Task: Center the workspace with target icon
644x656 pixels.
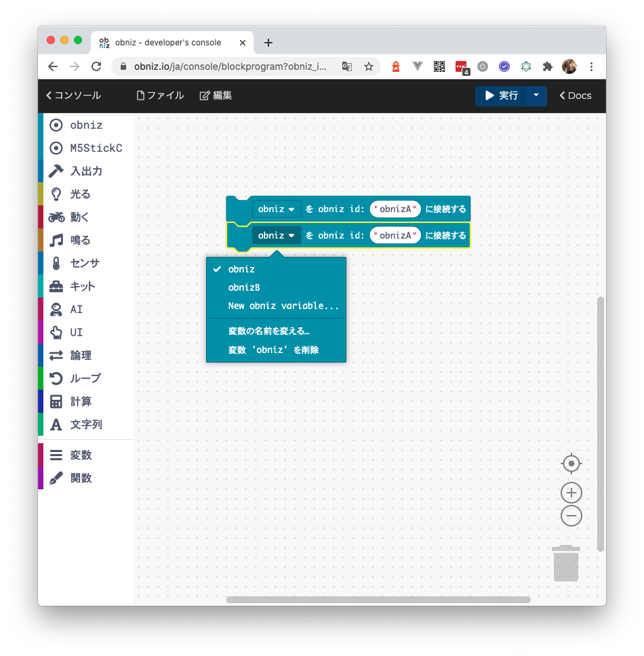Action: coord(571,464)
